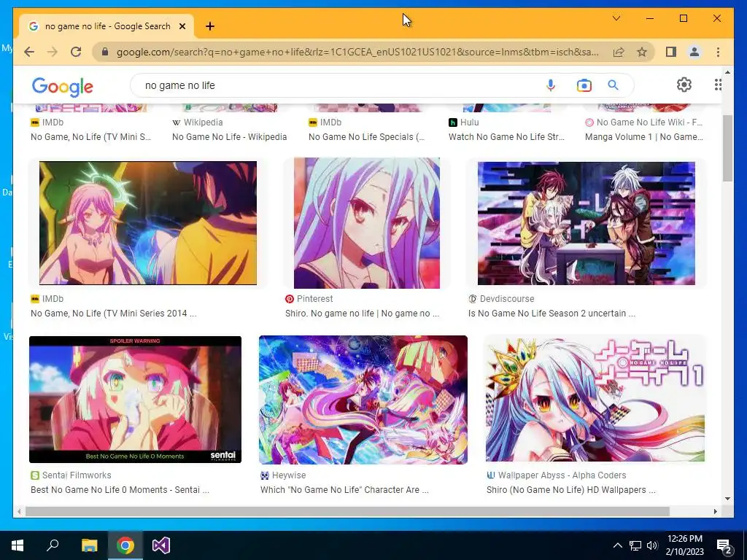The height and width of the screenshot is (560, 747).
Task: Click the address bar URL
Action: click(357, 52)
